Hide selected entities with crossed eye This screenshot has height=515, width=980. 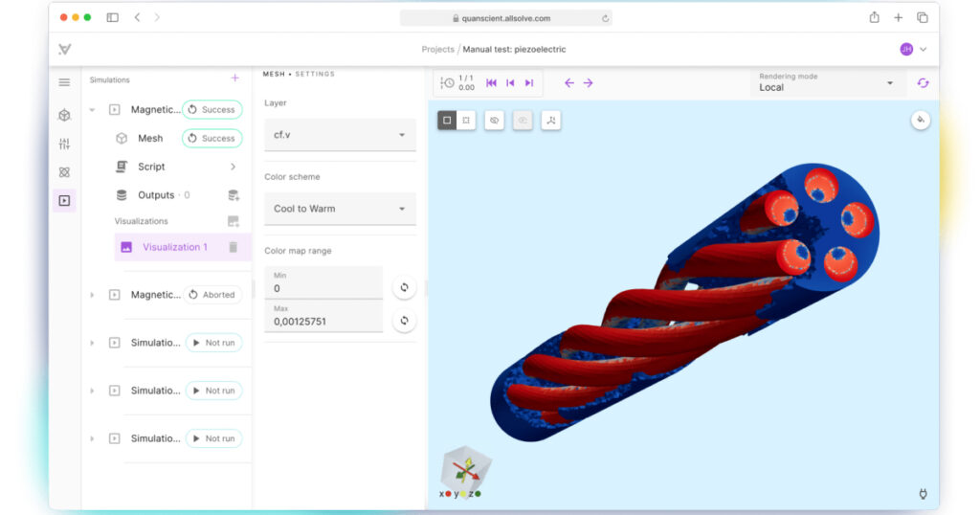[x=495, y=120]
